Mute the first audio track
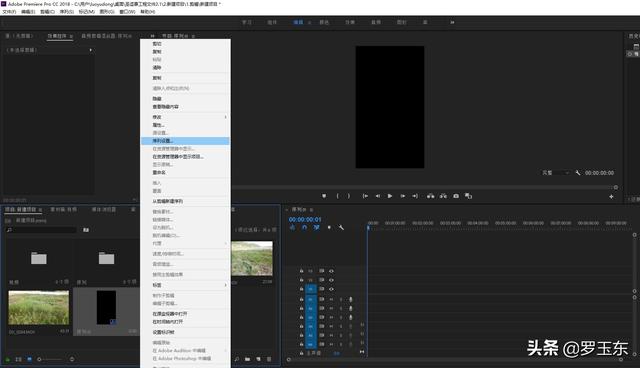Screen dimensions: 640x368 [331, 299]
